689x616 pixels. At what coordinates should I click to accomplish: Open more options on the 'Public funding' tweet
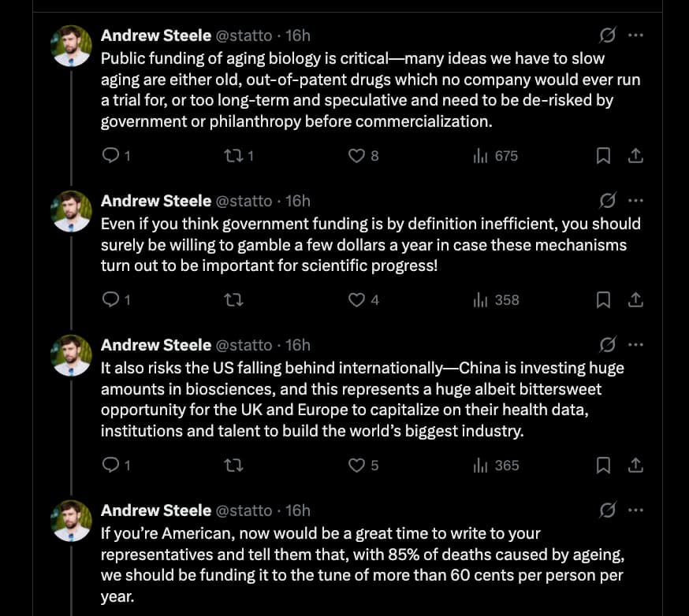(635, 35)
